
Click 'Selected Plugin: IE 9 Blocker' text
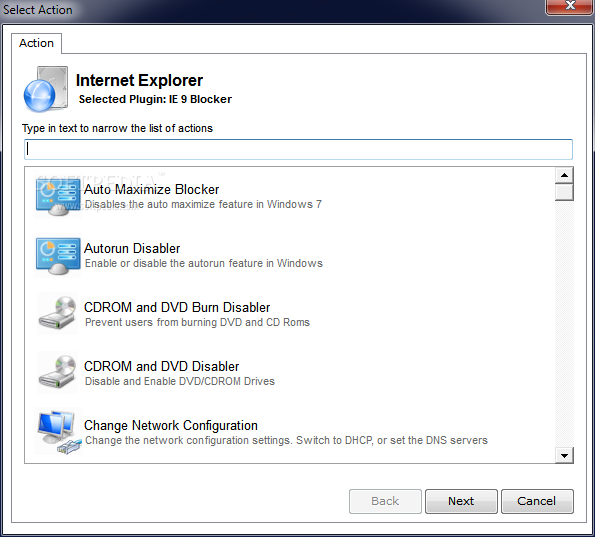coord(155,99)
